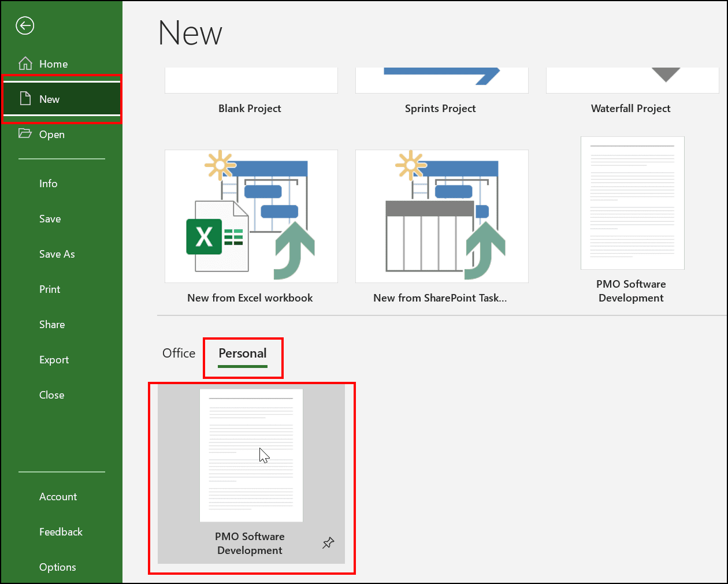Click Close in the sidebar
The image size is (728, 584).
pyautogui.click(x=52, y=395)
